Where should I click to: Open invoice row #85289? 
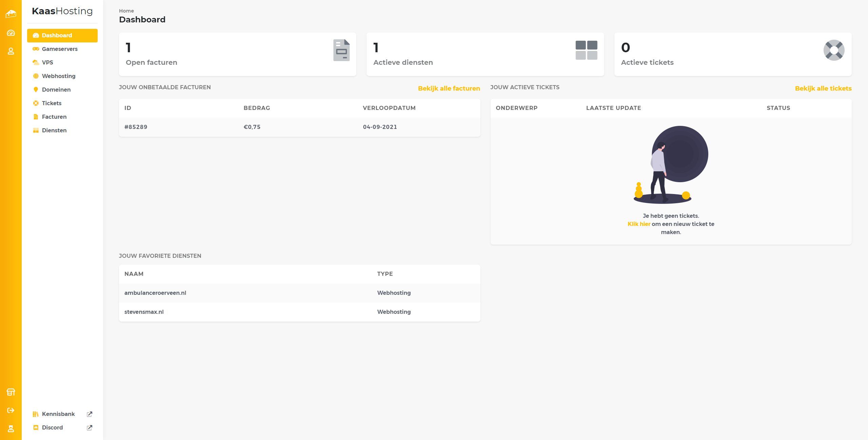[x=136, y=127]
